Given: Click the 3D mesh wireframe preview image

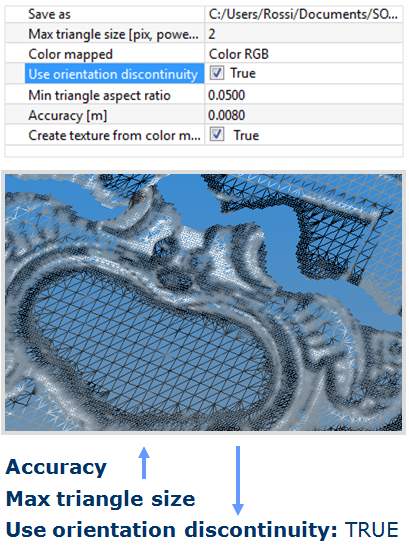Looking at the screenshot, I should point(203,302).
